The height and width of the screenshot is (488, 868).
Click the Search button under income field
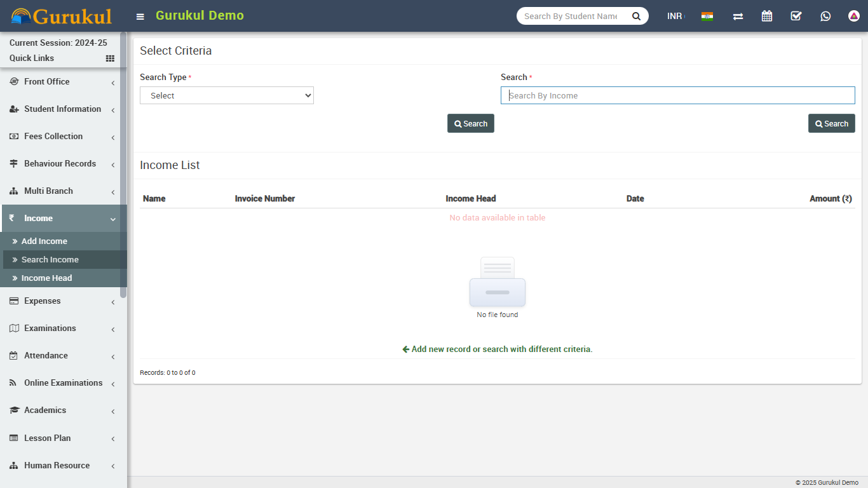coord(831,123)
